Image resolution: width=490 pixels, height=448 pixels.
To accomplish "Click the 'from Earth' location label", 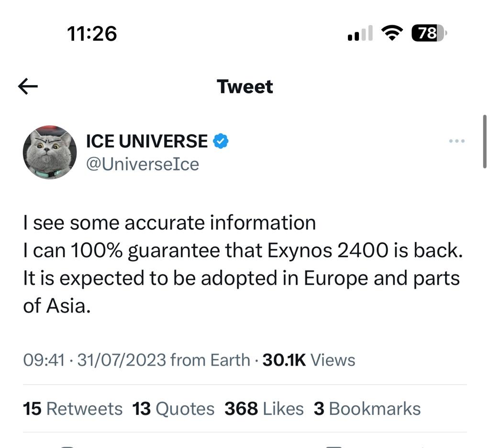I will click(211, 360).
